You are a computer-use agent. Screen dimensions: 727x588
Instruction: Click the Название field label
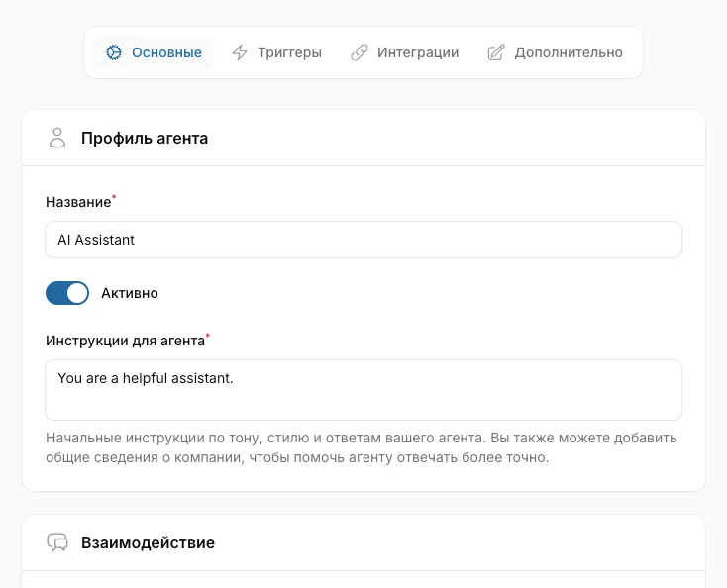point(77,202)
